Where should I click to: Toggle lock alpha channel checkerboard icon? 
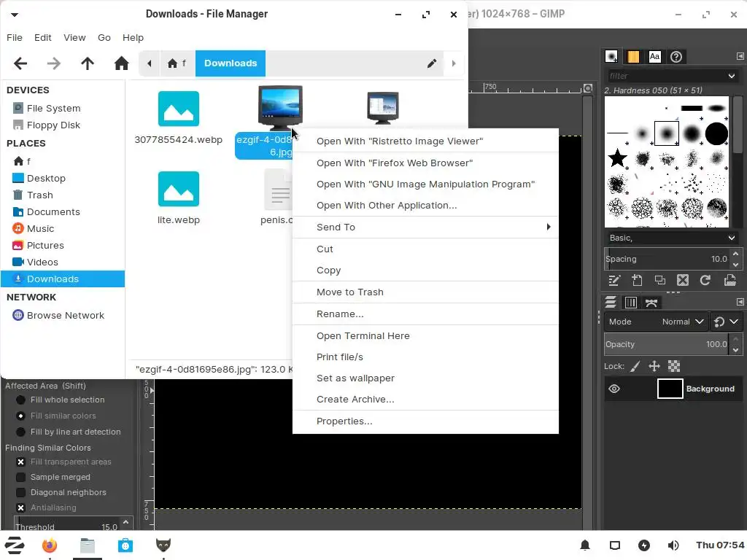click(674, 366)
